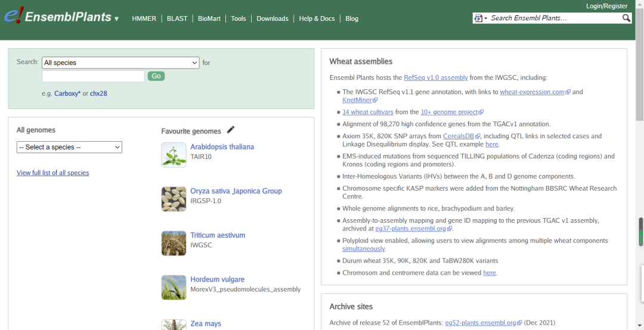The width and height of the screenshot is (644, 330).
Task: Open the Arabidopsis thaliana thumbnail image
Action: coord(174,155)
